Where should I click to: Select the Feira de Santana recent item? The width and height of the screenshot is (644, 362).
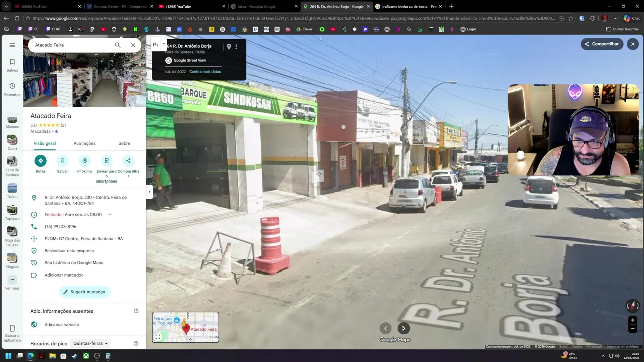coord(12,167)
